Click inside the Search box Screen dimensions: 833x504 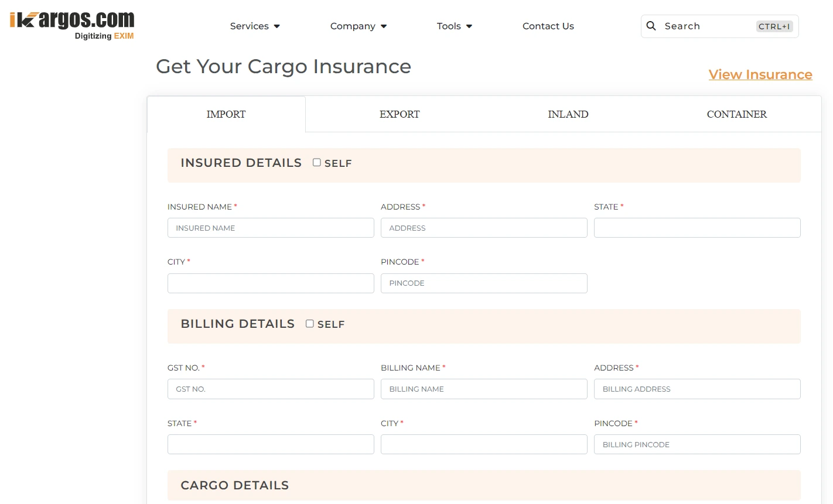(709, 26)
